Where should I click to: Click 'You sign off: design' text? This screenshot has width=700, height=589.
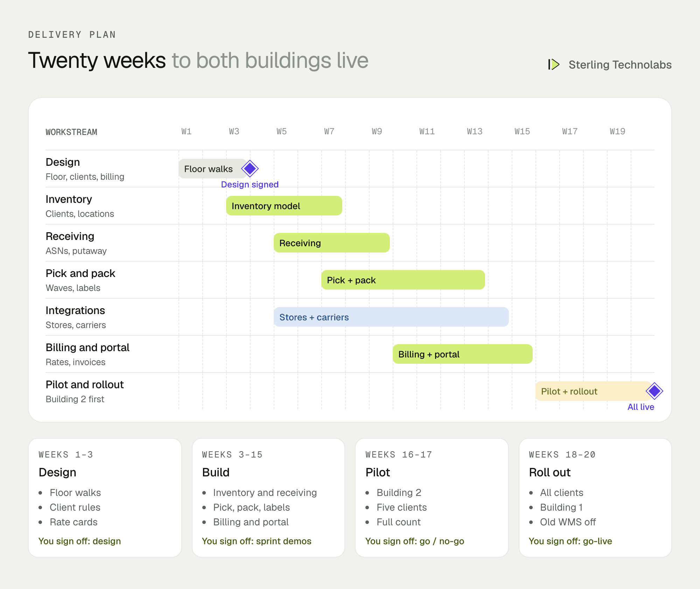79,541
